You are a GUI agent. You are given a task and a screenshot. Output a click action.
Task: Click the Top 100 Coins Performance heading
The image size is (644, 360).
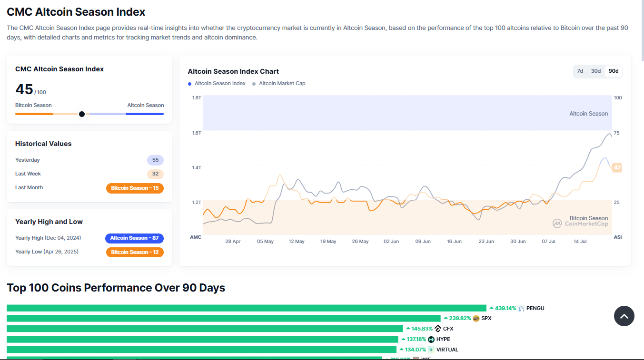pos(116,288)
